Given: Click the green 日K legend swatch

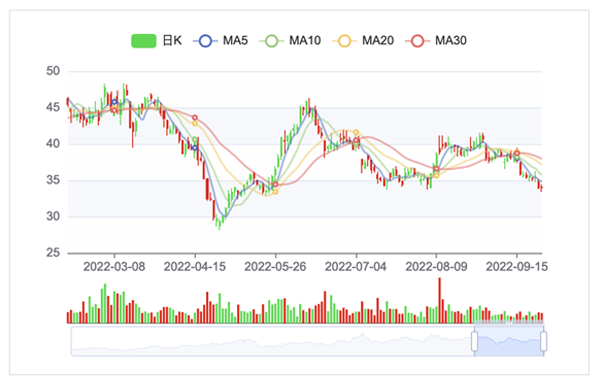Looking at the screenshot, I should [144, 41].
